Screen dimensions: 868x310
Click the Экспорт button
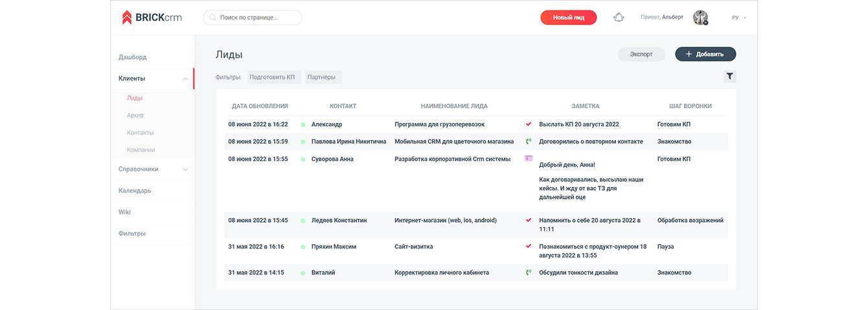[641, 54]
